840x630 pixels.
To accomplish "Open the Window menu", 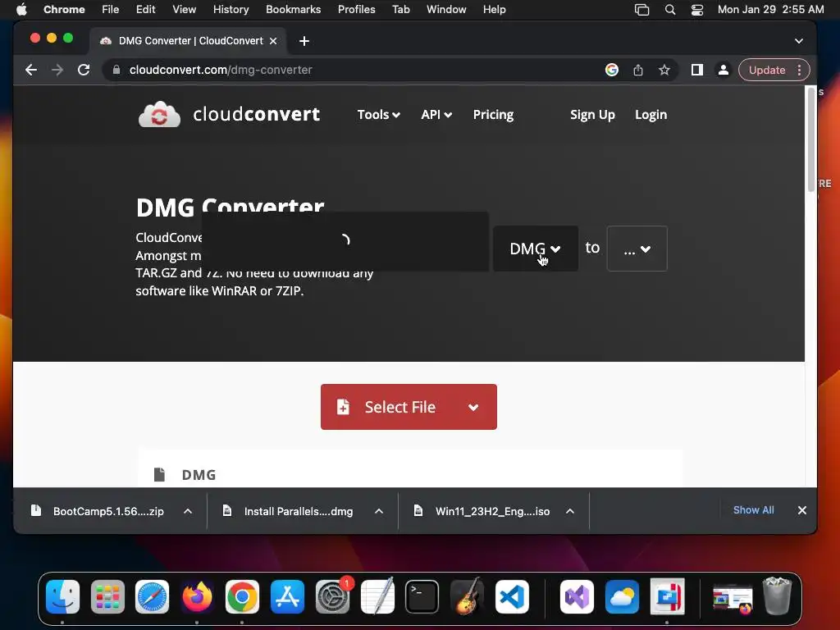I will click(x=446, y=10).
